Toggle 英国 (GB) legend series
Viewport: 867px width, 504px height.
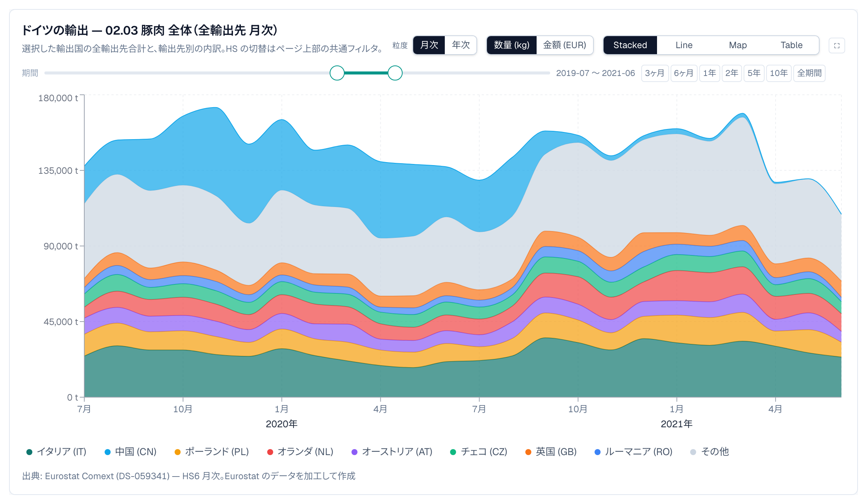551,452
